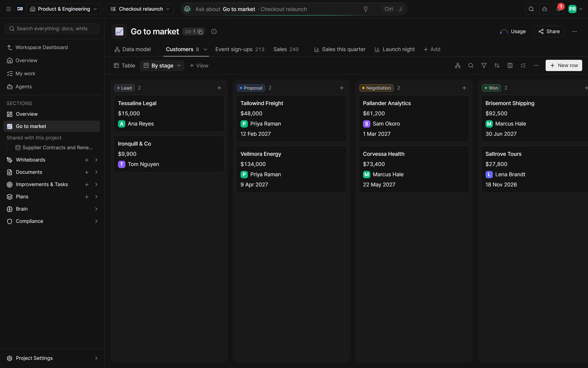Click the lightbulb suggestions icon

point(365,9)
